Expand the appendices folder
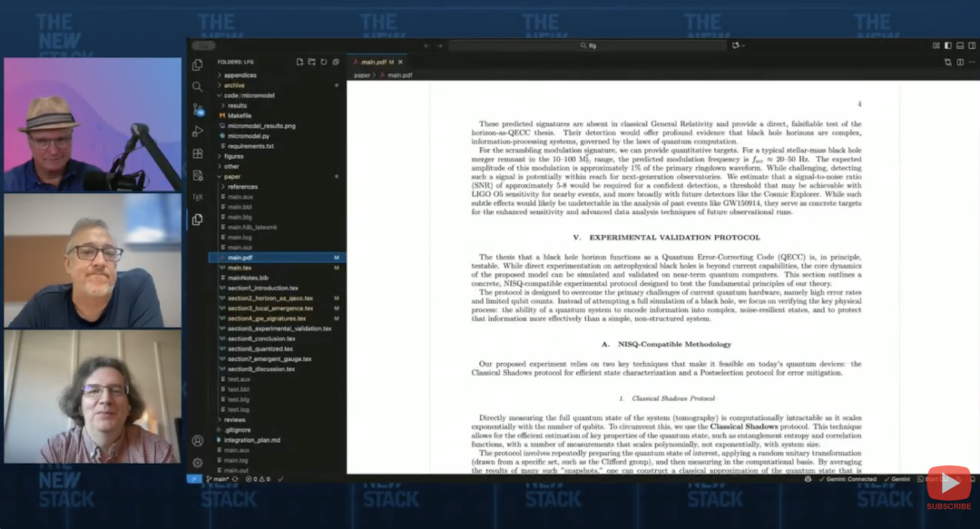 240,75
